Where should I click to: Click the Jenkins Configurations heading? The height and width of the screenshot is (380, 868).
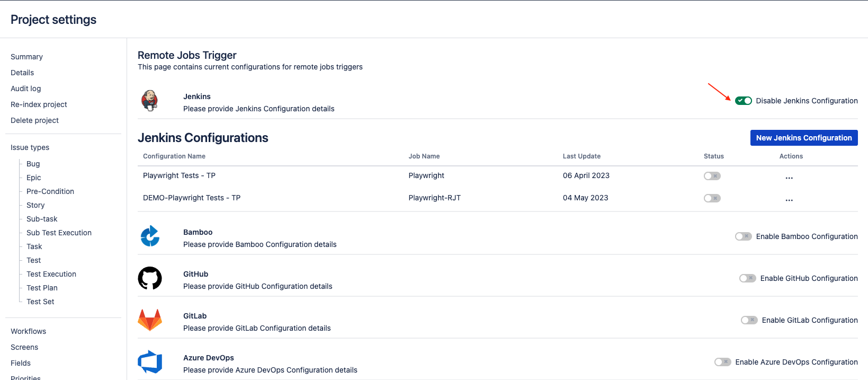[x=203, y=138]
